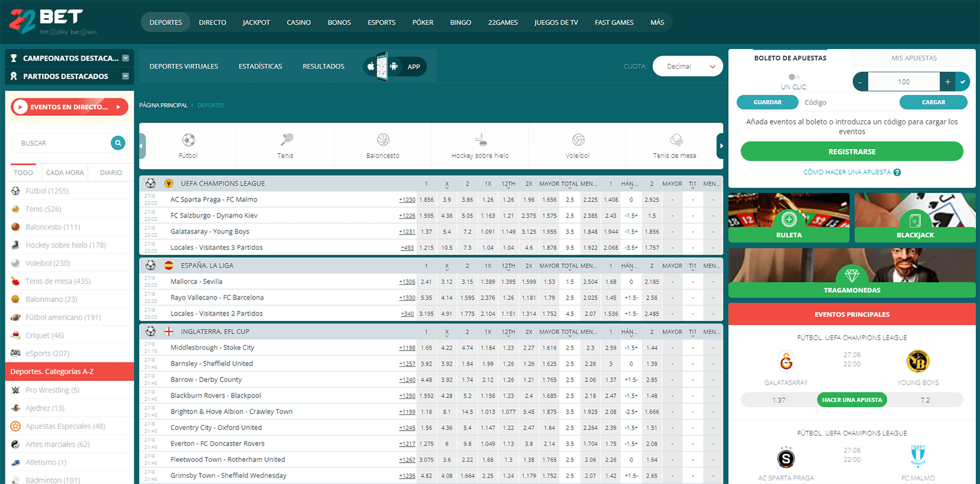Click the stake amount field showing 100
Screen dimensions: 980x484
(x=904, y=81)
